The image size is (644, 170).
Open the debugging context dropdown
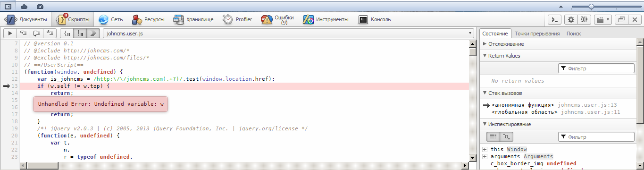pos(602,19)
